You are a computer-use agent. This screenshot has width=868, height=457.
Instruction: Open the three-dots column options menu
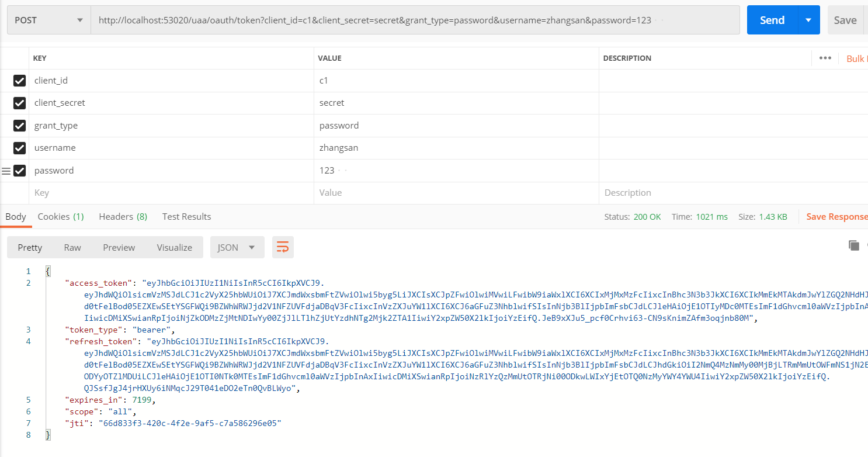click(x=825, y=58)
